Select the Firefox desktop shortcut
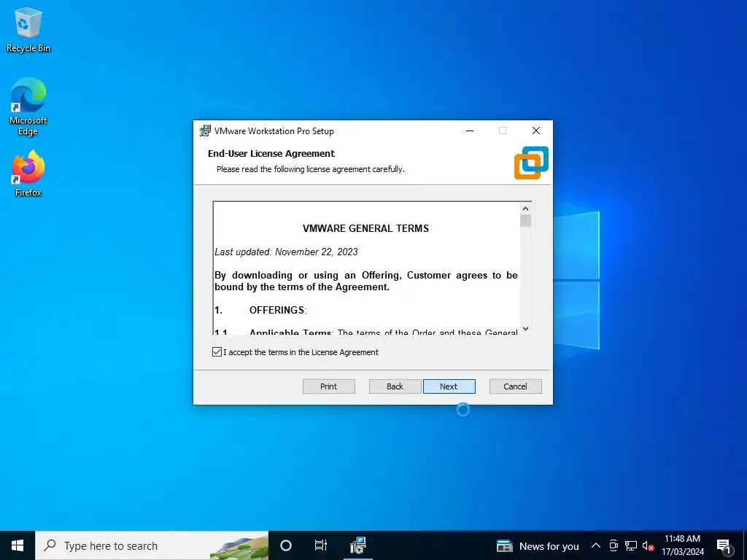This screenshot has width=747, height=560. point(28,174)
